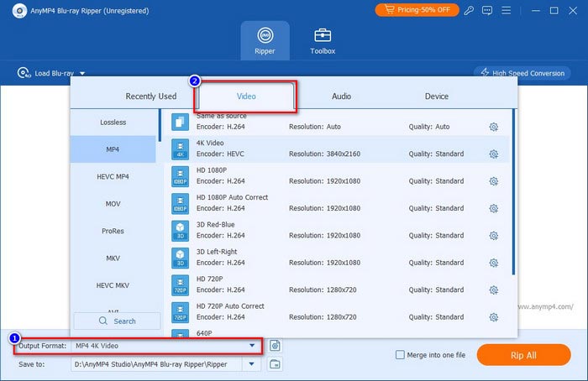Screen dimensions: 588x381
Task: Click HD 720P Auto Correct preset icon
Action: (180, 312)
